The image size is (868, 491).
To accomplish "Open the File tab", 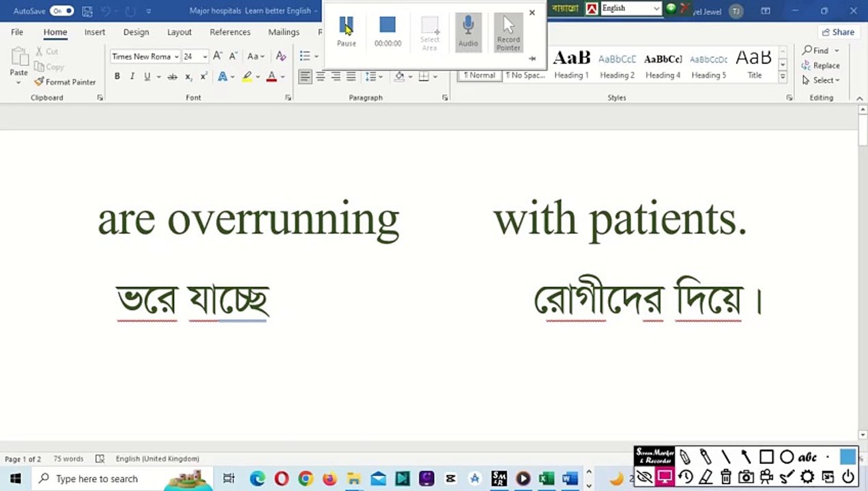I will [x=17, y=32].
